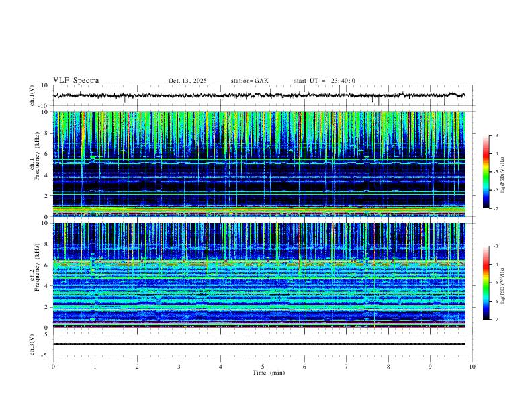This screenshot has width=532, height=411.
Task: Click time axis tick label '8'
Action: 388,367
